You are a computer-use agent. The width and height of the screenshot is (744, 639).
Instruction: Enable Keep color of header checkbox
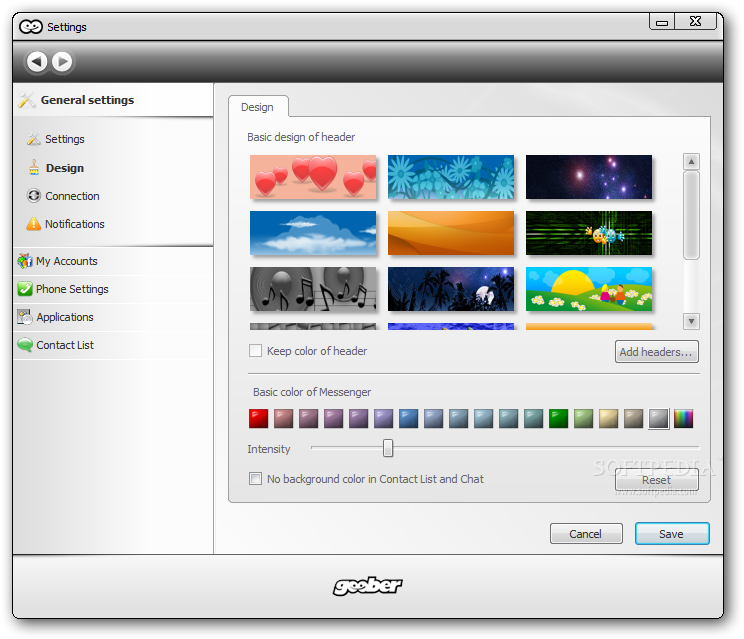tap(255, 351)
